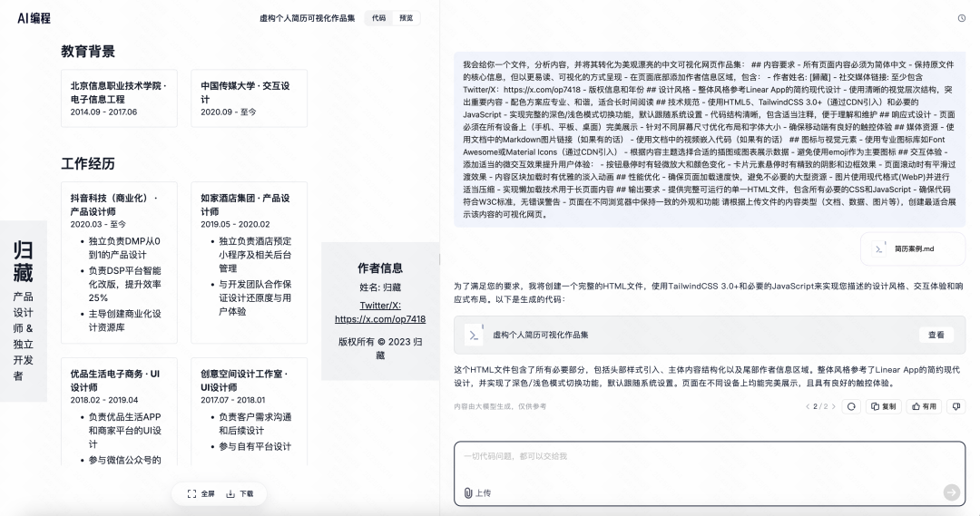Open the history clock icon at top right

(962, 18)
